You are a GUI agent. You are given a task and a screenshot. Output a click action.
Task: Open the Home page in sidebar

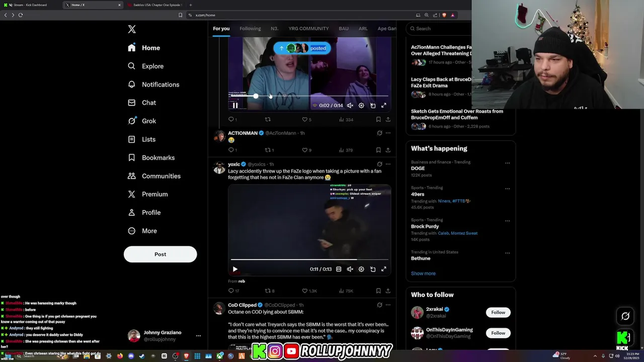tap(144, 48)
